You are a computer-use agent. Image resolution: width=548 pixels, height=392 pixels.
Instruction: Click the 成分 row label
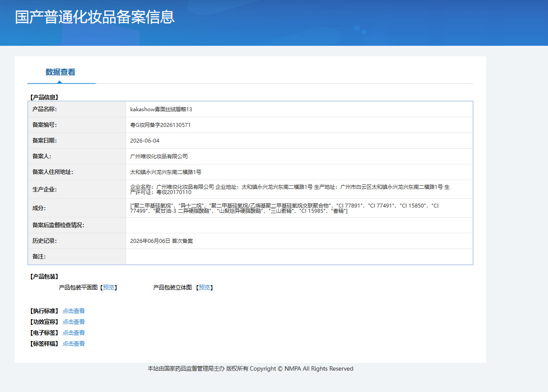pos(39,208)
